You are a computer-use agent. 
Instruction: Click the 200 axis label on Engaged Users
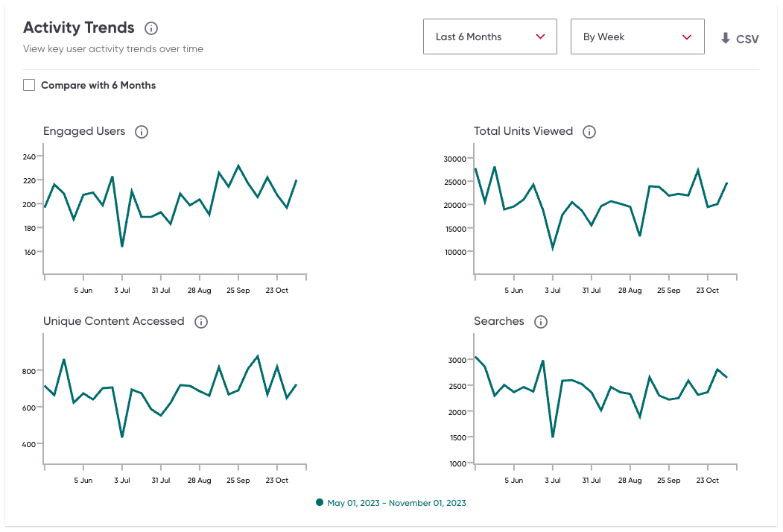(29, 204)
